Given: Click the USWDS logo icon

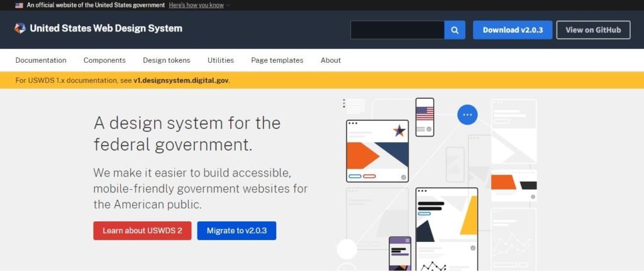Looking at the screenshot, I should tap(19, 28).
